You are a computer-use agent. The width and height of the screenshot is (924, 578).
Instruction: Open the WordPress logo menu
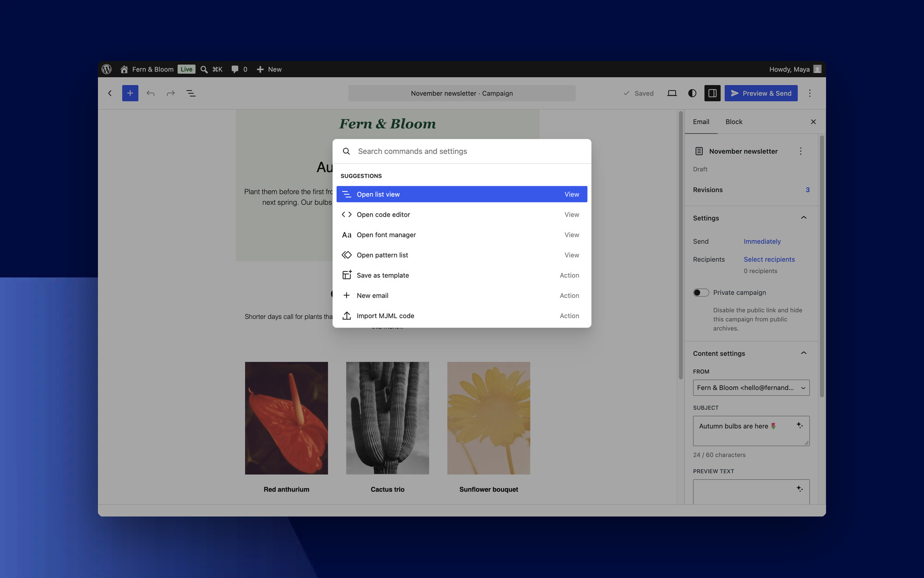(107, 69)
